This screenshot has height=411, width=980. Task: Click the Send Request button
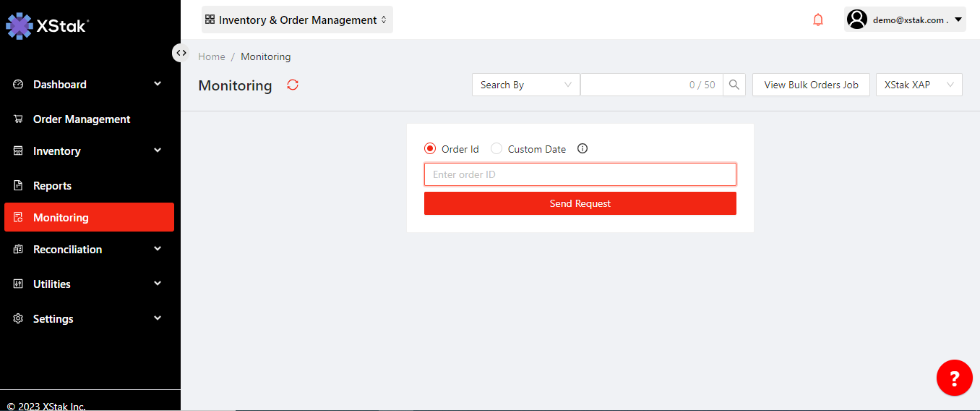tap(580, 203)
